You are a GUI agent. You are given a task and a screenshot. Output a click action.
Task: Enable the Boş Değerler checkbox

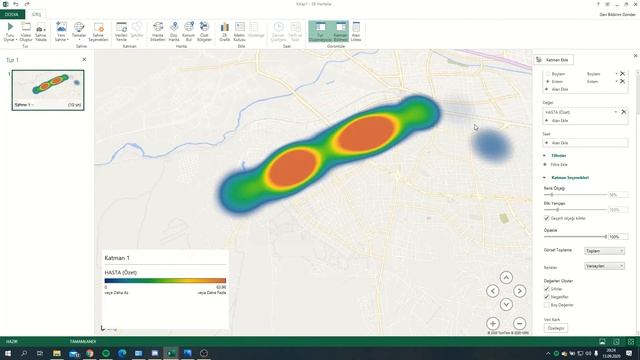click(547, 305)
